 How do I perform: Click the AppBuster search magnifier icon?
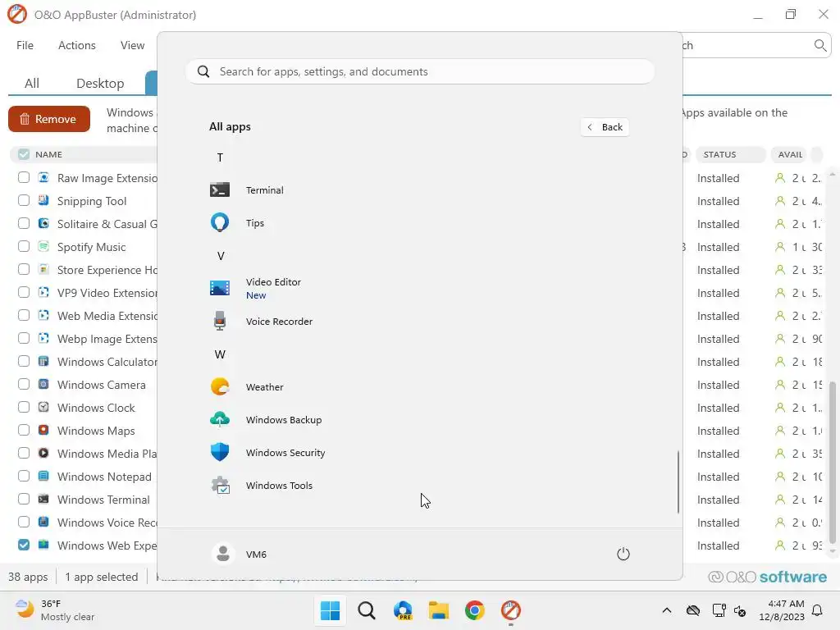click(x=820, y=46)
